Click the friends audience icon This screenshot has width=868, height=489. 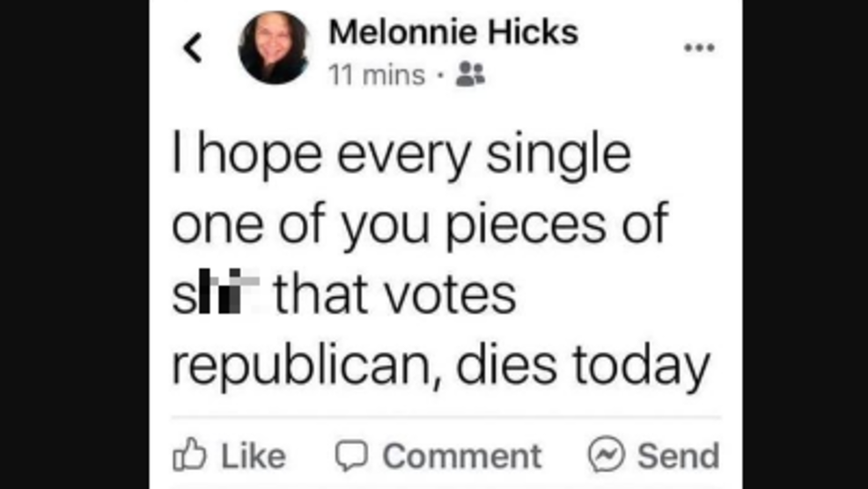(x=470, y=77)
